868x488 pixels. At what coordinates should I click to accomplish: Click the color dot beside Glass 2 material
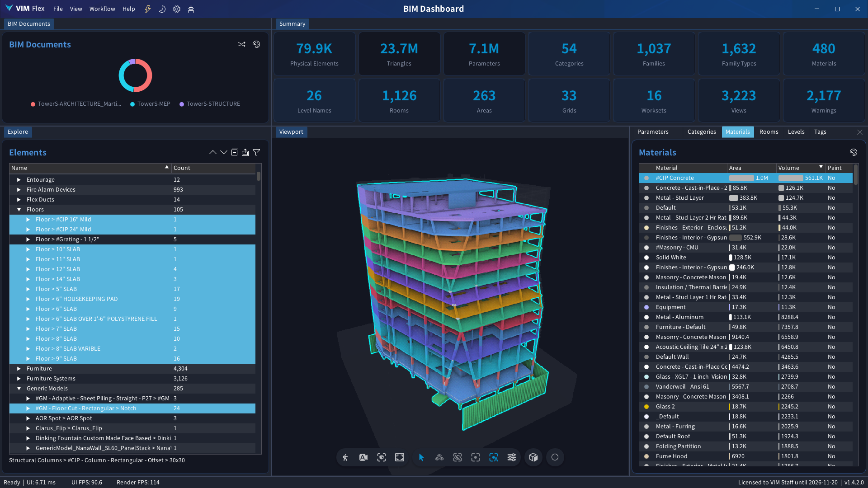(646, 407)
